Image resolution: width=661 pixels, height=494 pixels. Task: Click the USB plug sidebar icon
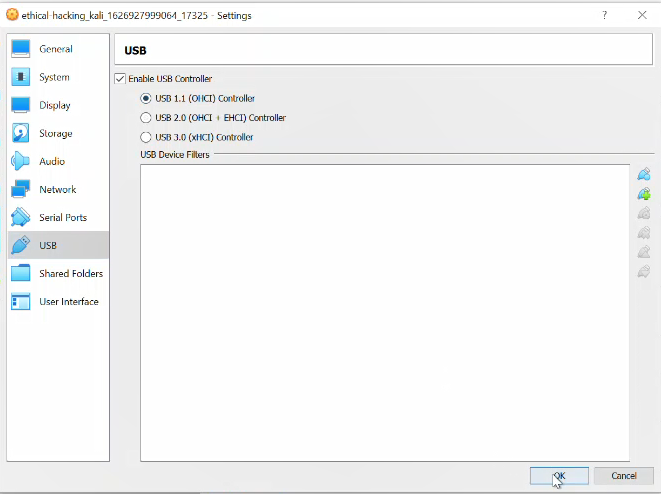click(x=20, y=245)
